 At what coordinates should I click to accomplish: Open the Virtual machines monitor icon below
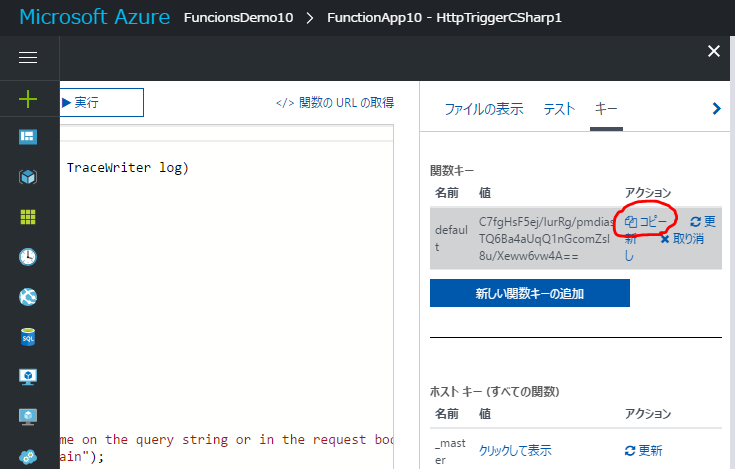point(28,417)
